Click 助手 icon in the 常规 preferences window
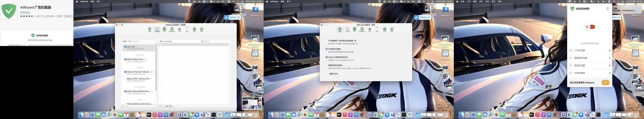644x119 pixels. (377, 29)
